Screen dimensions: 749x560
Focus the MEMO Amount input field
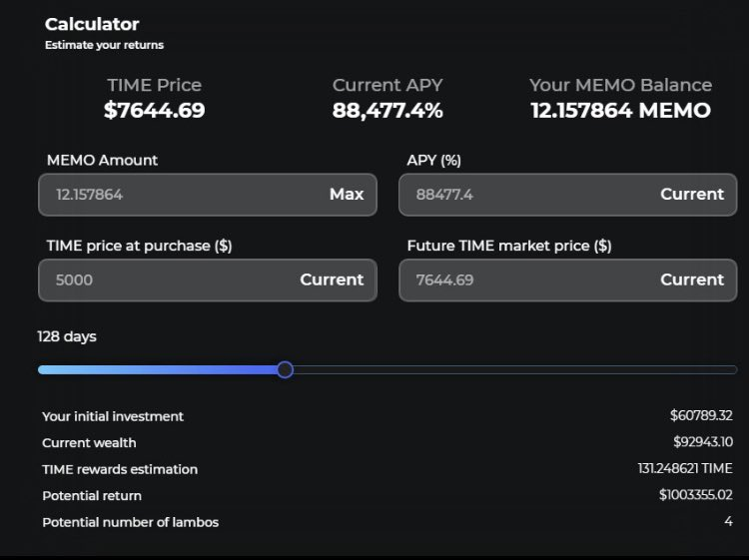click(208, 195)
